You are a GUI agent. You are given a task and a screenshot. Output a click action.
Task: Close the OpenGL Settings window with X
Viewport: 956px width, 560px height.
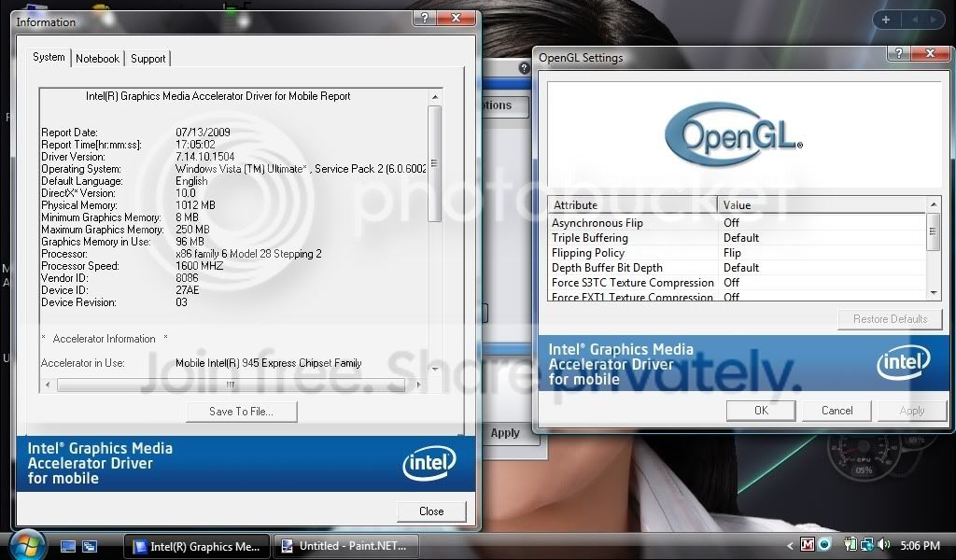pyautogui.click(x=930, y=53)
